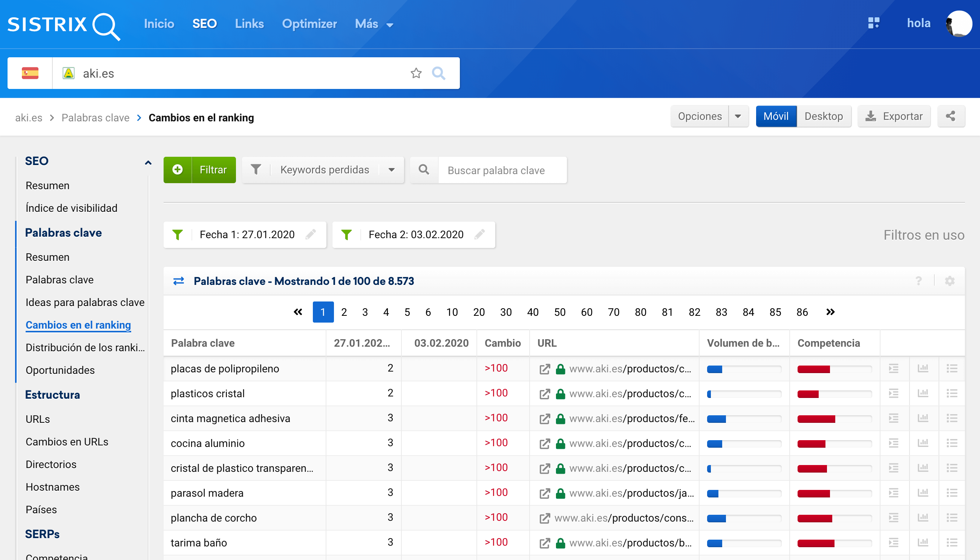Viewport: 980px width, 560px height.
Task: Click Volumen bar for placas de polipropileno
Action: coord(744,369)
